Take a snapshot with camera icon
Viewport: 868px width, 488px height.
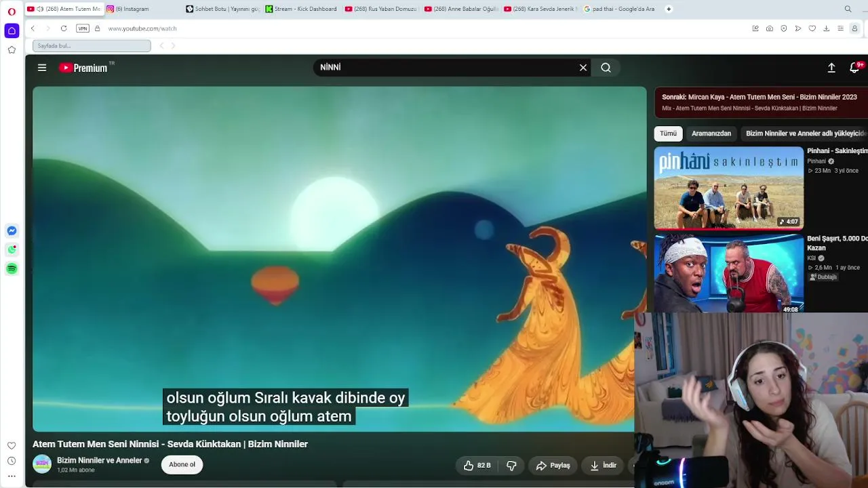(x=770, y=28)
